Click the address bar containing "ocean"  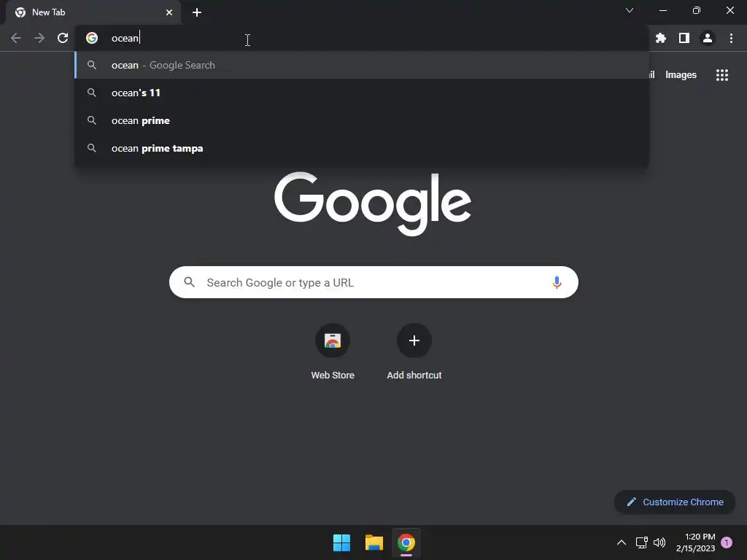[x=362, y=38]
